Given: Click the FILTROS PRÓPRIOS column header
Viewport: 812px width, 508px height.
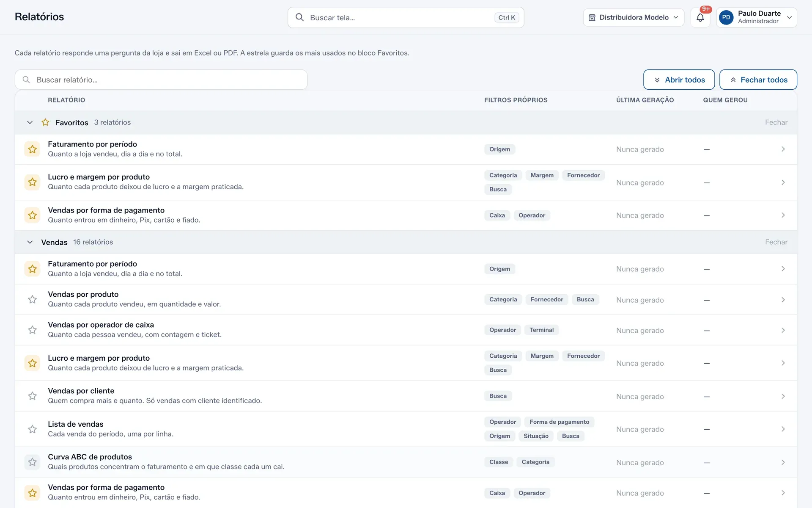Looking at the screenshot, I should click(x=516, y=100).
